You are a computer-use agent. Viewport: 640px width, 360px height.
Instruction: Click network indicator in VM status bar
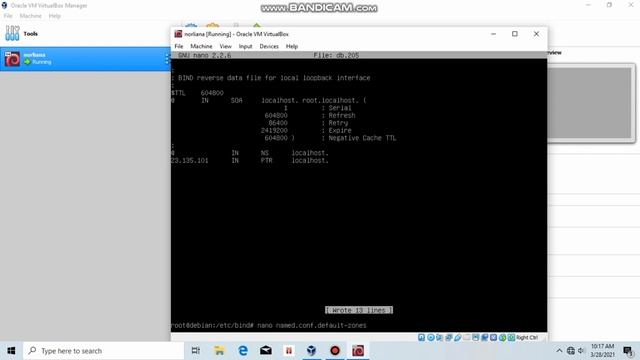click(449, 338)
